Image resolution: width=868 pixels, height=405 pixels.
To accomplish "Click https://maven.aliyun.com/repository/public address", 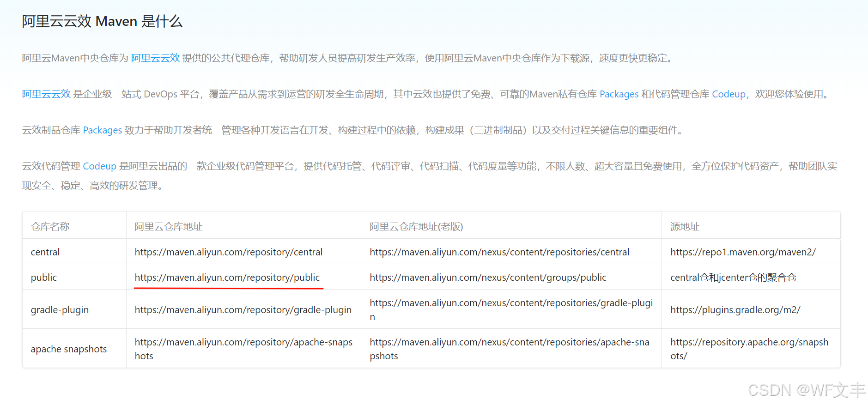I will tap(227, 278).
